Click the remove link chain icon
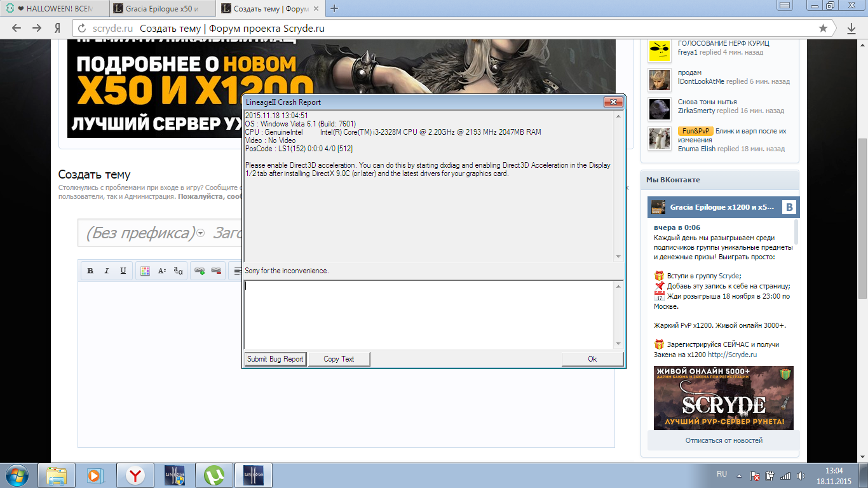This screenshot has width=868, height=488. [216, 271]
